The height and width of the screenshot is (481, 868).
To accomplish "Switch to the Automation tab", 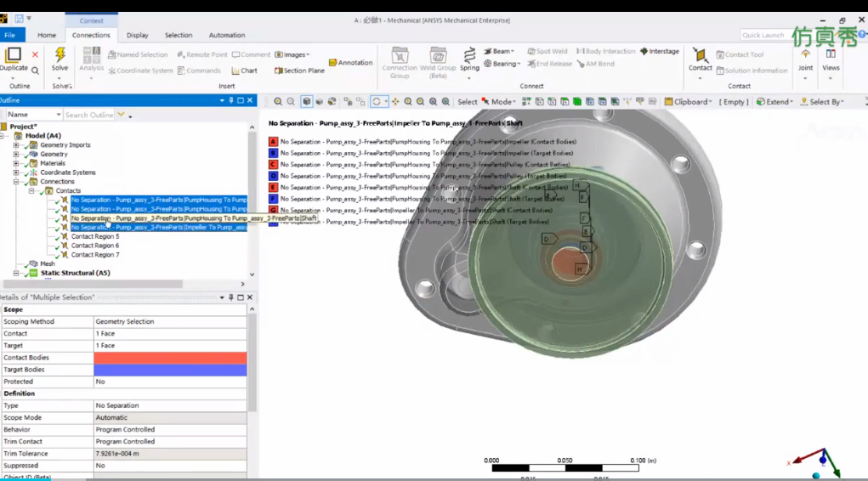I will pos(226,35).
